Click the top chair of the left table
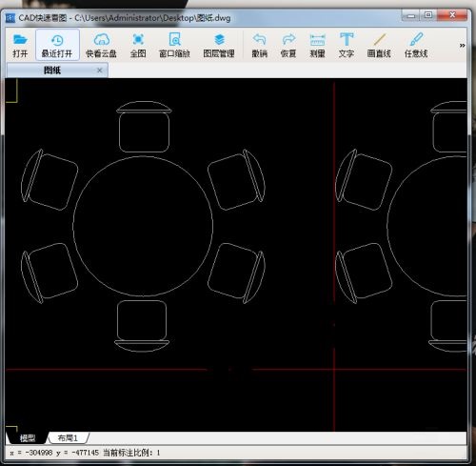The width and height of the screenshot is (476, 466). coord(144,127)
